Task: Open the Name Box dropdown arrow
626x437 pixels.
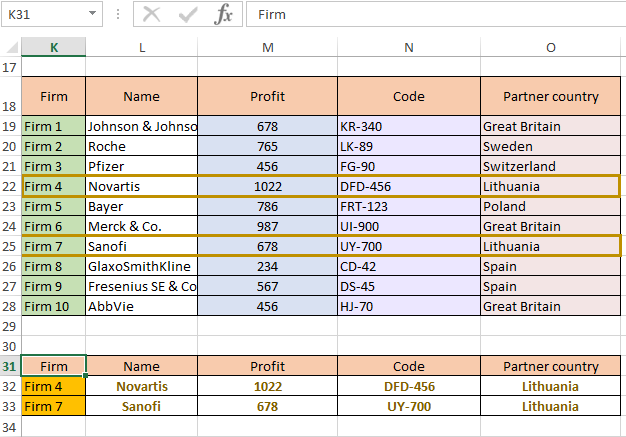Action: pyautogui.click(x=92, y=14)
